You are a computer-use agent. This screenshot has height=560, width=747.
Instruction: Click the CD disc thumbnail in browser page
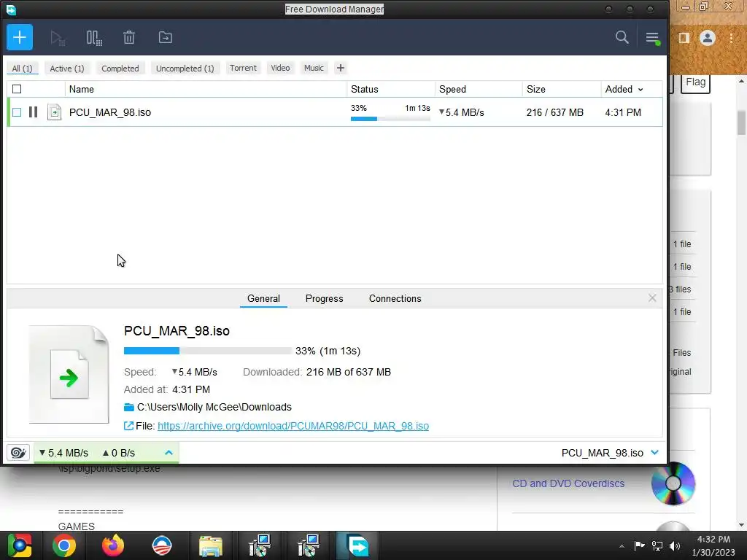[673, 483]
